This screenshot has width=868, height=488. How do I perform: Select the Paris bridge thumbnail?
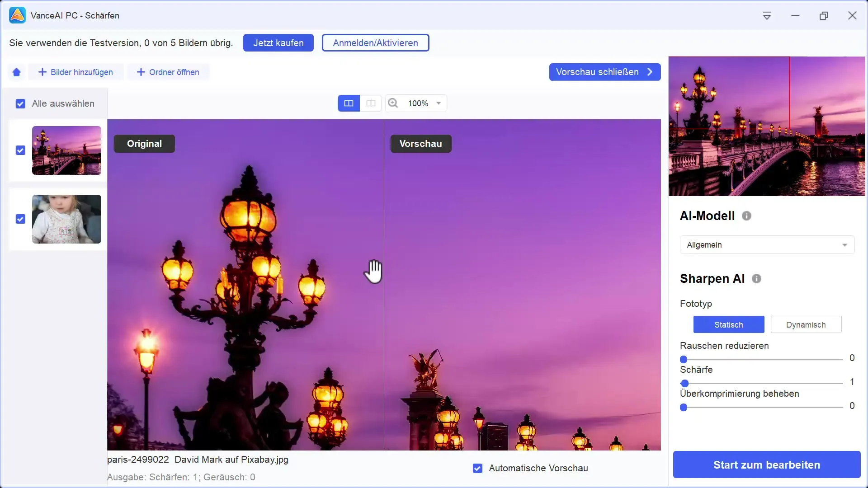[66, 150]
